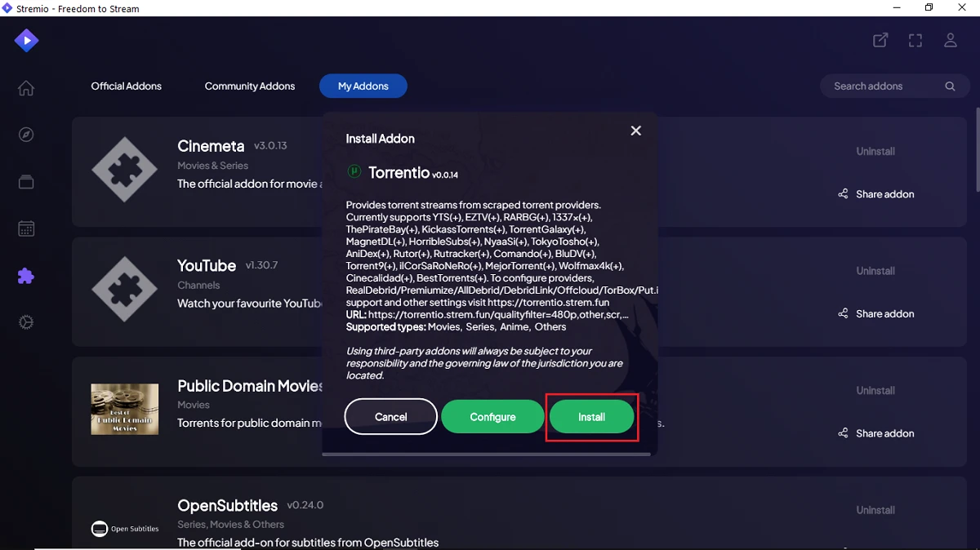This screenshot has width=980, height=550.
Task: Share the YouTube addon
Action: pyautogui.click(x=876, y=313)
